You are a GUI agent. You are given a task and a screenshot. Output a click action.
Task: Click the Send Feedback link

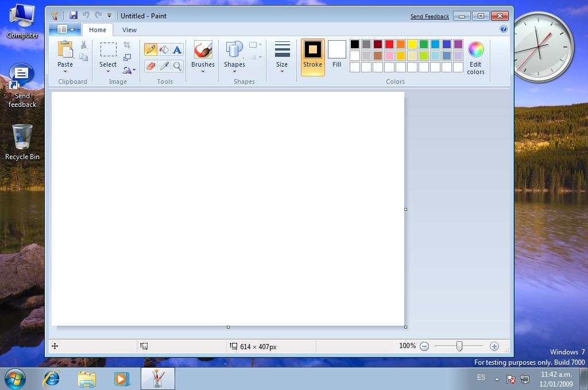[x=430, y=17]
